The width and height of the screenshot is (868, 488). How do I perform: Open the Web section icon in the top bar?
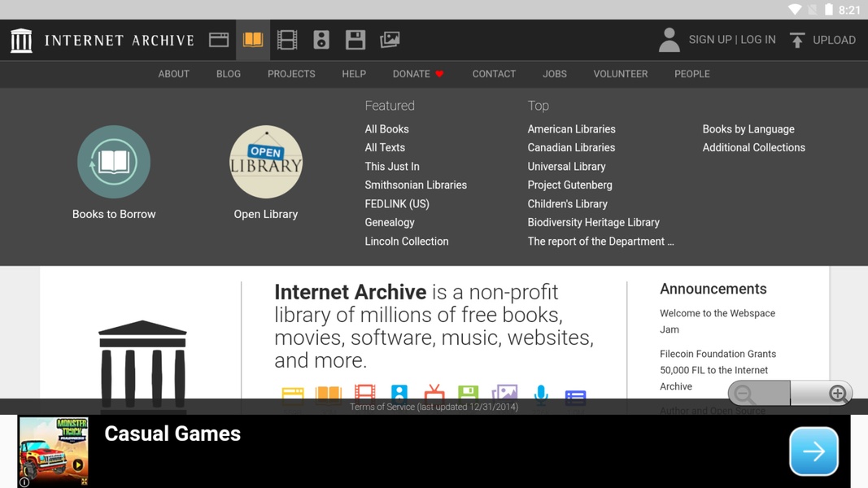tap(219, 40)
